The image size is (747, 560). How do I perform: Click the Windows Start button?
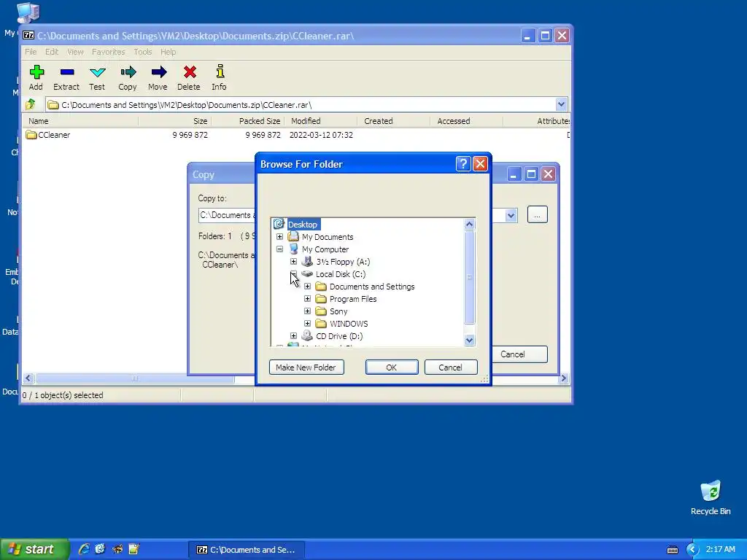point(34,549)
